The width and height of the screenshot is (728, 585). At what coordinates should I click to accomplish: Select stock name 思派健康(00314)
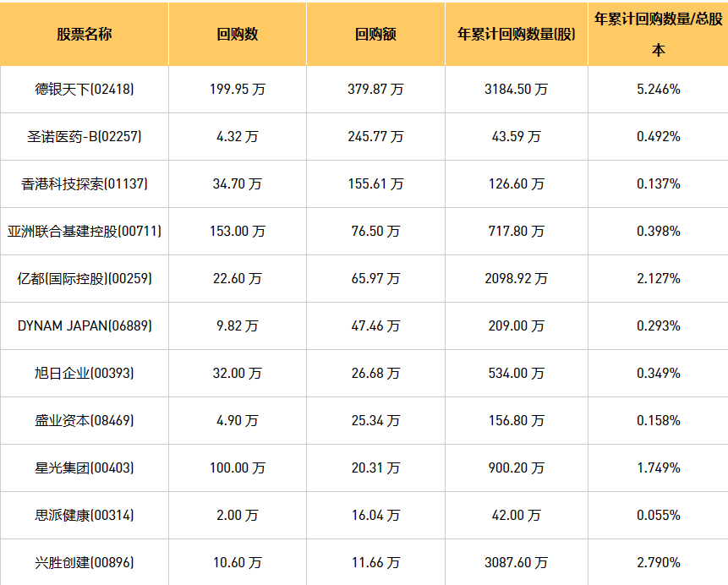[x=84, y=516]
